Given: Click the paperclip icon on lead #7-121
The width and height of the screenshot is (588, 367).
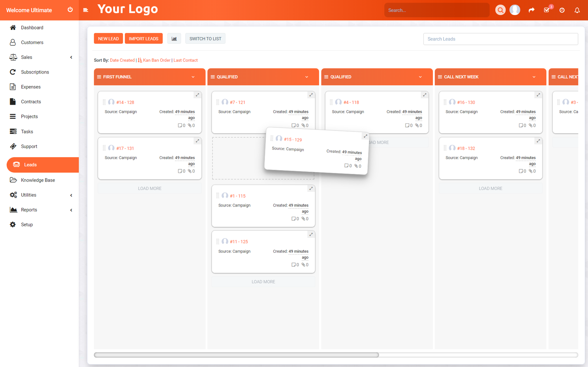Looking at the screenshot, I should pos(304,125).
